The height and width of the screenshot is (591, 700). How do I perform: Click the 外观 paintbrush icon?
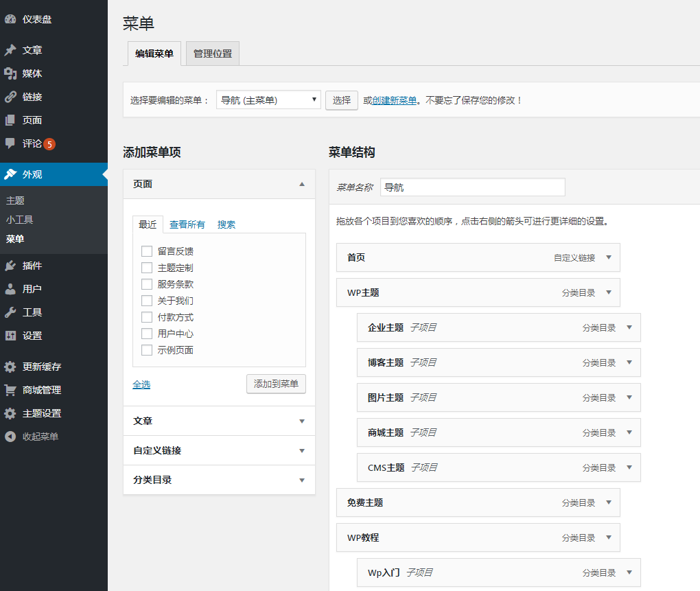tap(10, 174)
